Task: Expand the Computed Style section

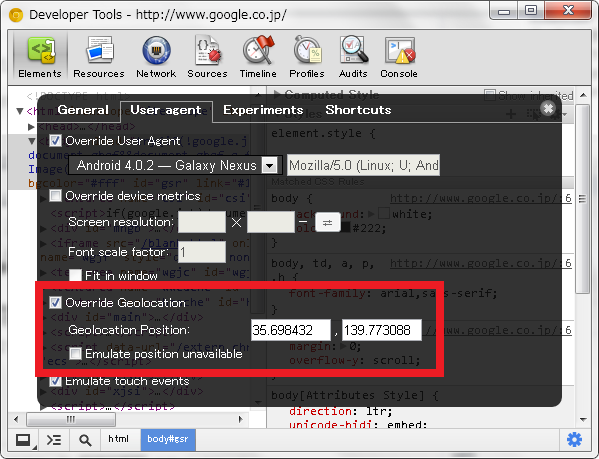Action: pyautogui.click(x=277, y=94)
